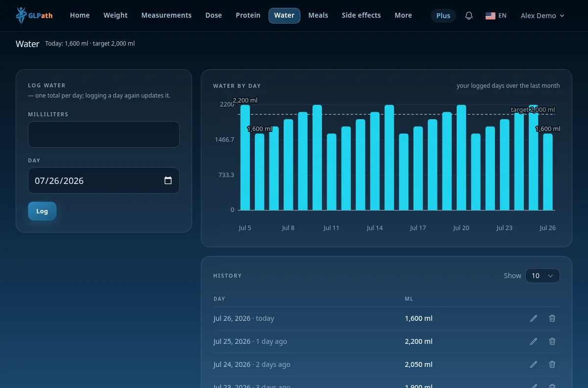
Task: Click the GLPath logo icon
Action: click(21, 16)
